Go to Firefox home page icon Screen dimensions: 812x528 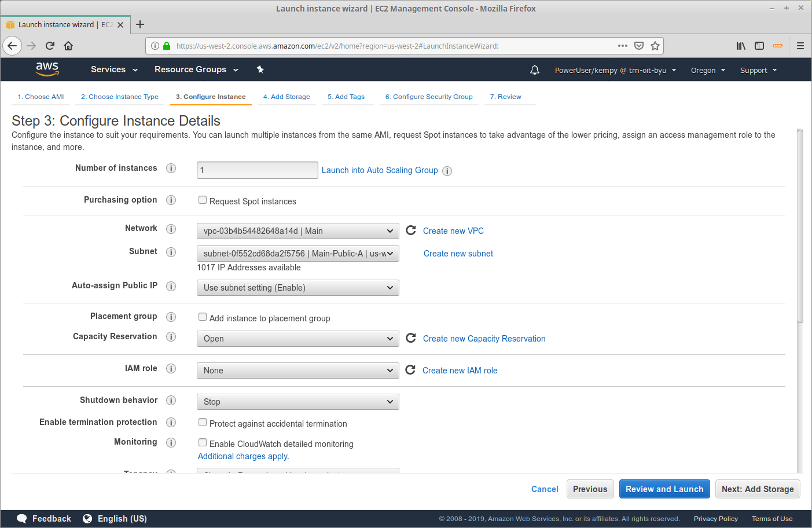click(68, 46)
